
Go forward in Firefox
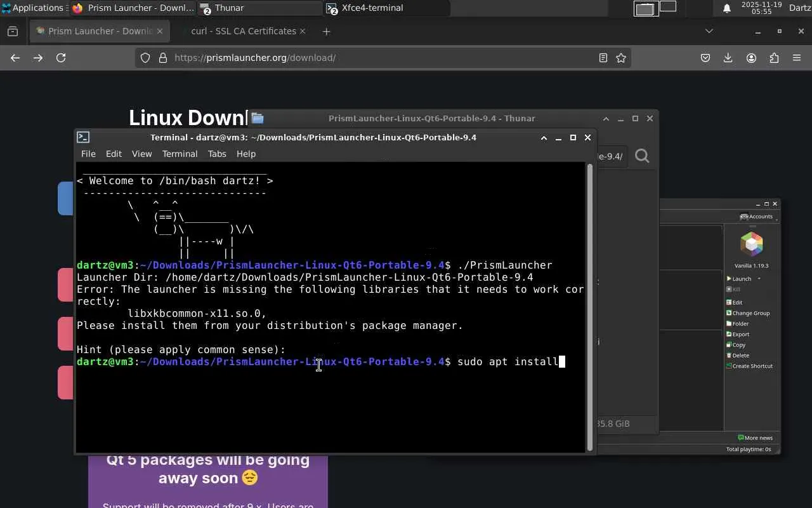[38, 58]
